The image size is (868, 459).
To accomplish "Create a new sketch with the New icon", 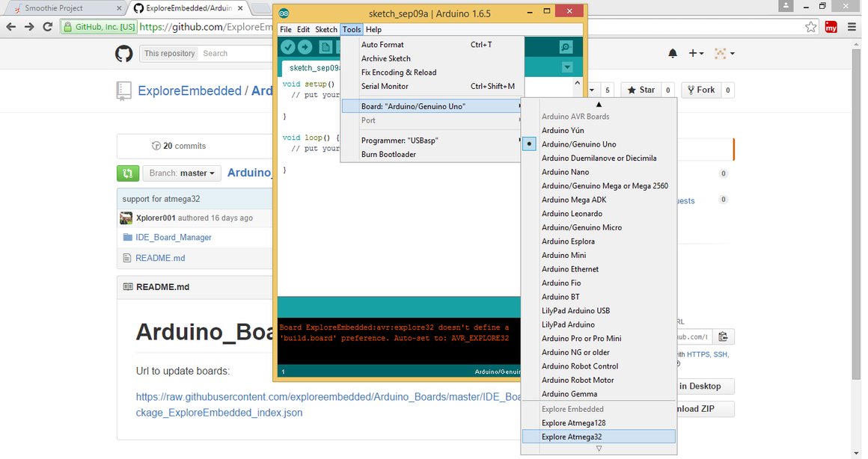I will point(325,47).
